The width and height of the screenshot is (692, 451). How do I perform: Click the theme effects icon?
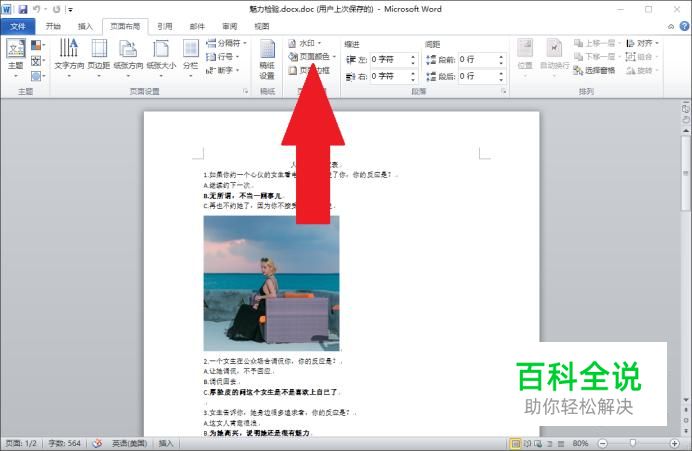(x=37, y=76)
